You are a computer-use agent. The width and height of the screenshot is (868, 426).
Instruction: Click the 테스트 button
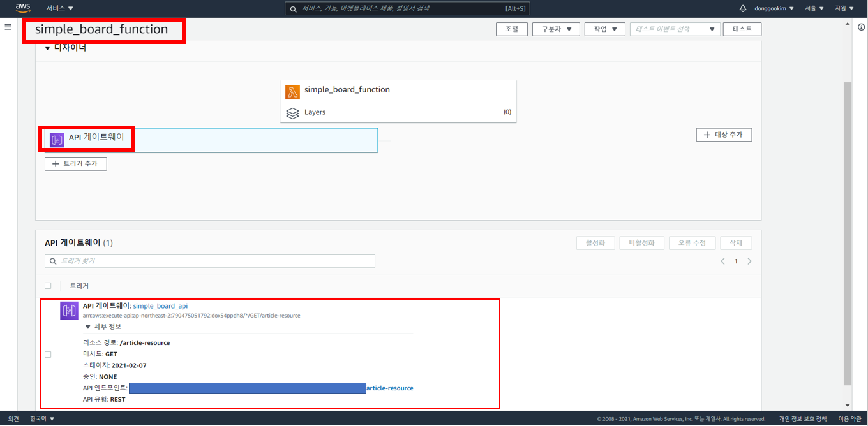click(x=742, y=29)
